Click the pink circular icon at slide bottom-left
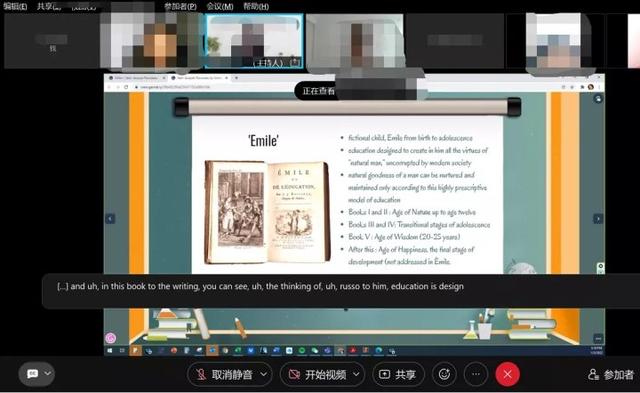This screenshot has height=393, width=640. (x=111, y=338)
